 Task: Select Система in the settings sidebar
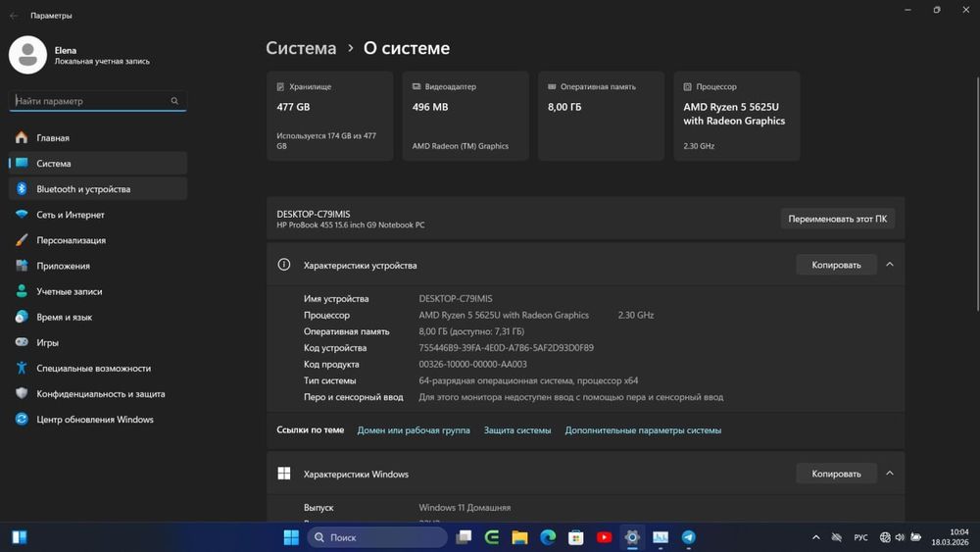pyautogui.click(x=97, y=163)
